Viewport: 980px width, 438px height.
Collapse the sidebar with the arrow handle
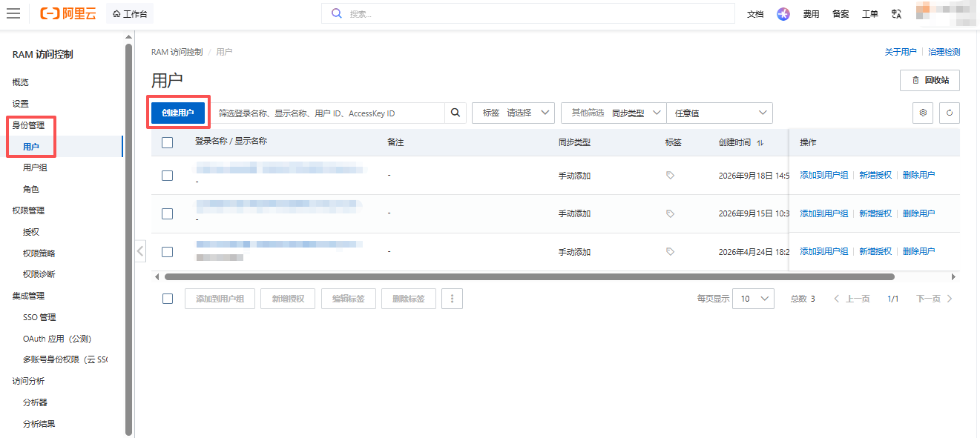140,251
